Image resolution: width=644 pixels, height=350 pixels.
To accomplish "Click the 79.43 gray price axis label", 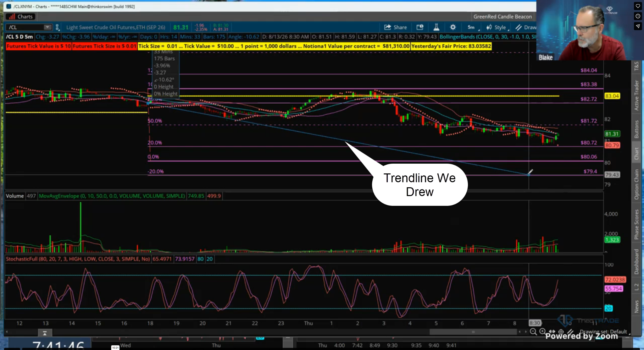I will (x=612, y=175).
